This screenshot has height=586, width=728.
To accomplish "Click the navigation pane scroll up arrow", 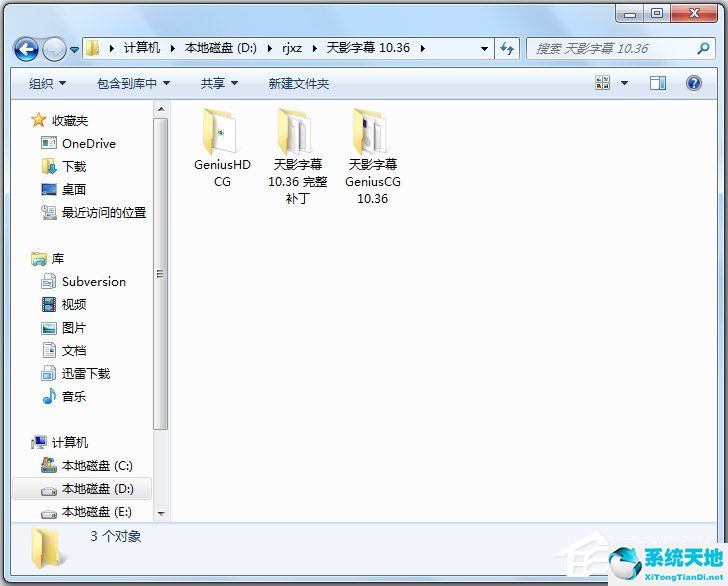I will 161,109.
